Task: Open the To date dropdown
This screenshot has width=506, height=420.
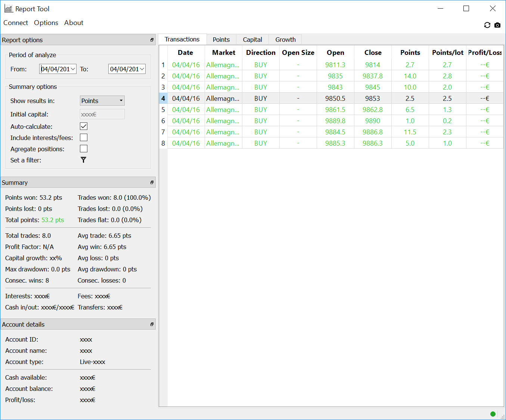Action: coord(142,69)
